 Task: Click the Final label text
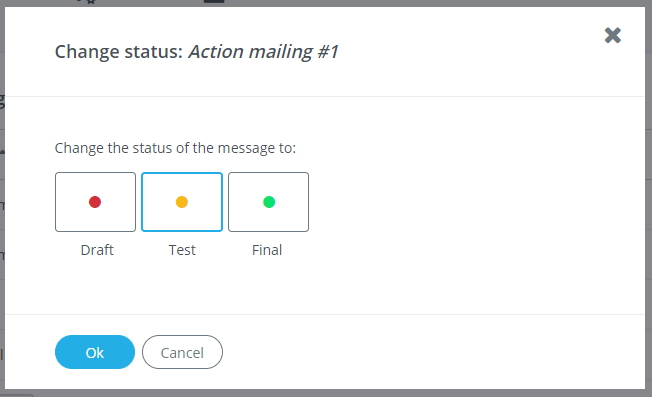coord(267,250)
